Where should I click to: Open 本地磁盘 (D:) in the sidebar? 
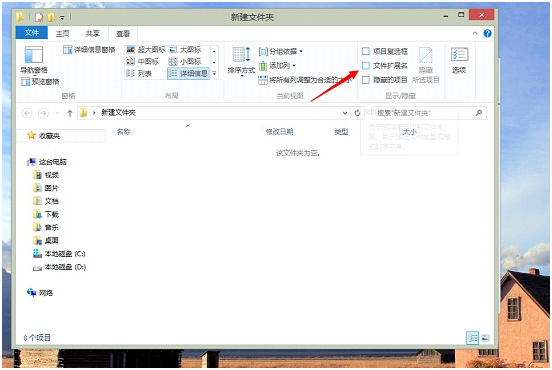coord(65,267)
